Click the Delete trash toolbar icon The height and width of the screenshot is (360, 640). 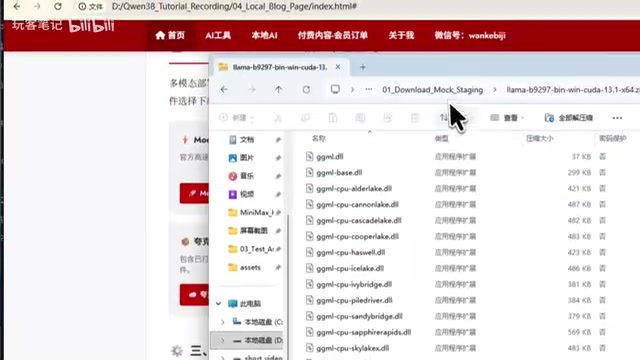415,118
